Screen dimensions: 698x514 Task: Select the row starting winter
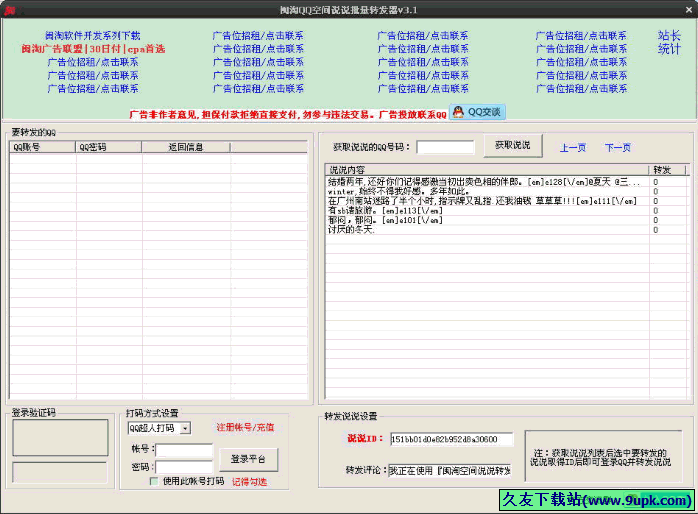[x=506, y=192]
